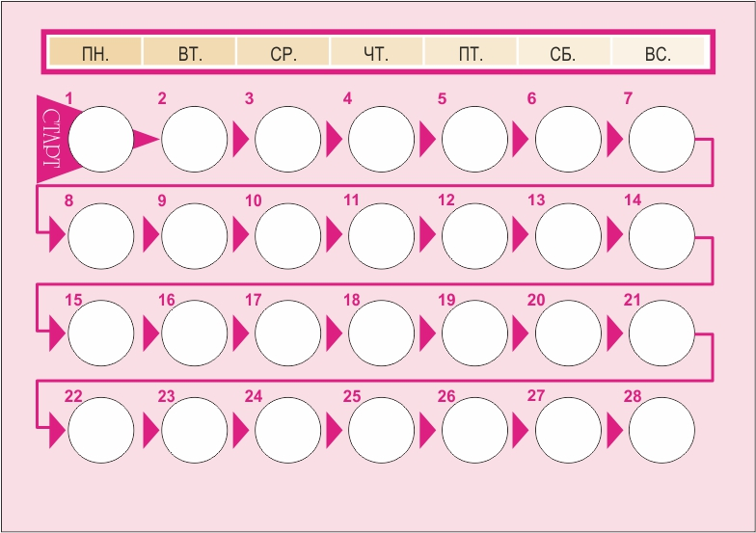
Task: Pick the СБ. weekday cell
Action: [564, 52]
